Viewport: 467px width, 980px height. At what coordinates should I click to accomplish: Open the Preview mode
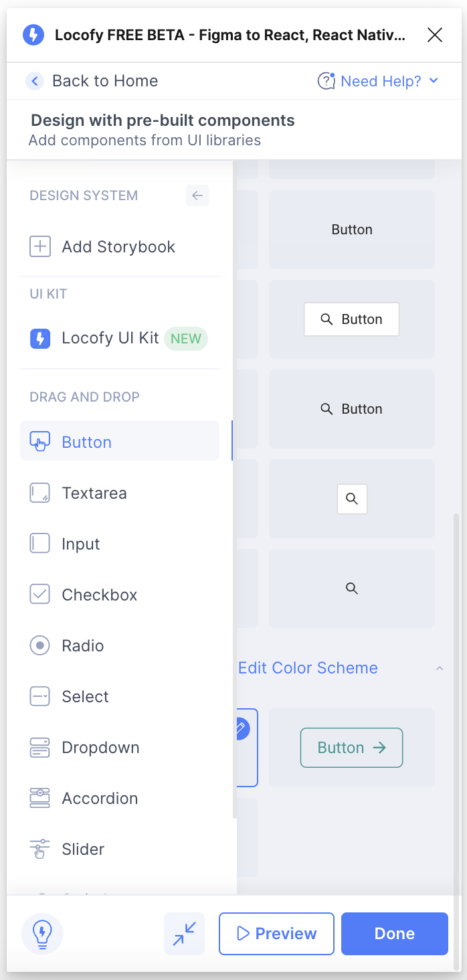(x=276, y=933)
